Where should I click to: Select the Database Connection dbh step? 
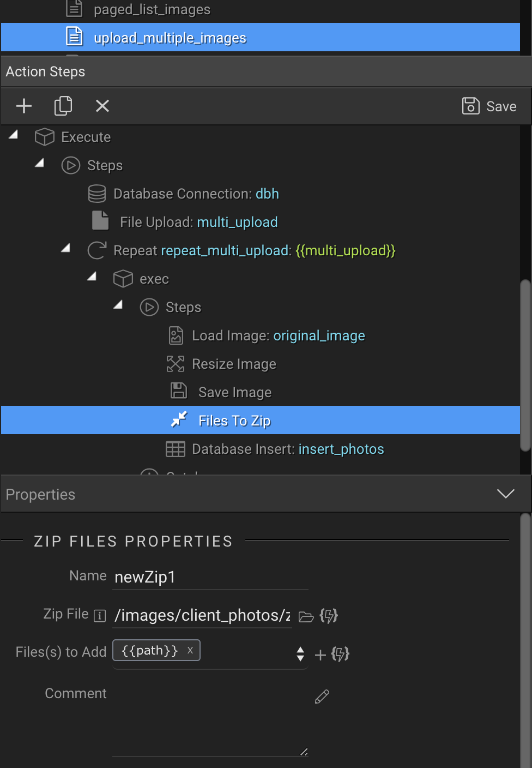[x=196, y=194]
